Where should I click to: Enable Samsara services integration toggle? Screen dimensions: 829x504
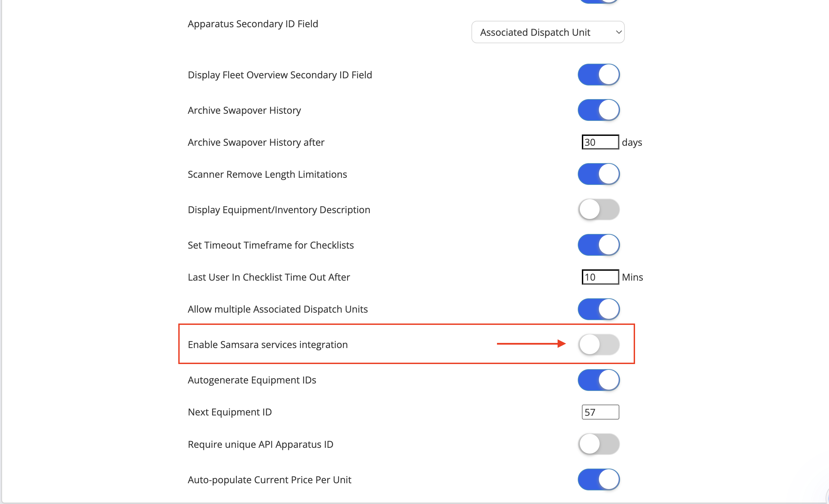pos(599,344)
